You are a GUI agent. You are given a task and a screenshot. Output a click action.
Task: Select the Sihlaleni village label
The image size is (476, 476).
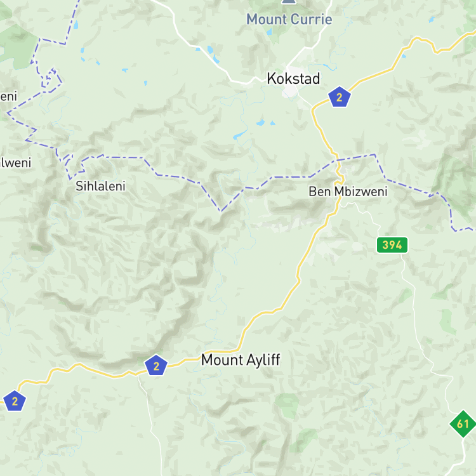coord(100,186)
